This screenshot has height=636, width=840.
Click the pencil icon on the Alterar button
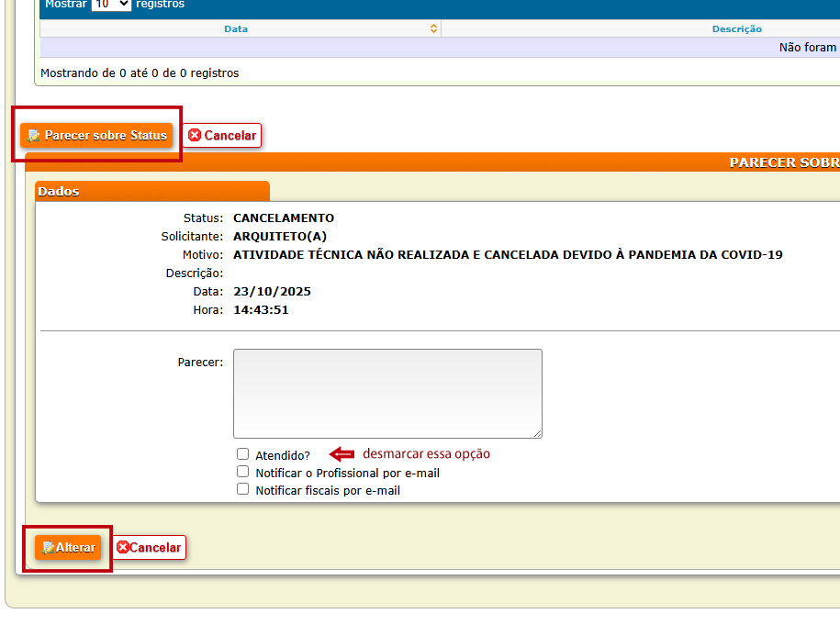(48, 548)
